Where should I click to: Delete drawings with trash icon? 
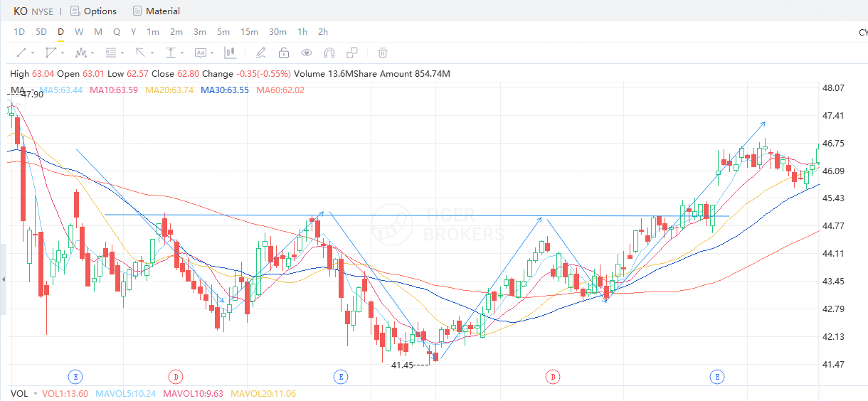click(382, 53)
